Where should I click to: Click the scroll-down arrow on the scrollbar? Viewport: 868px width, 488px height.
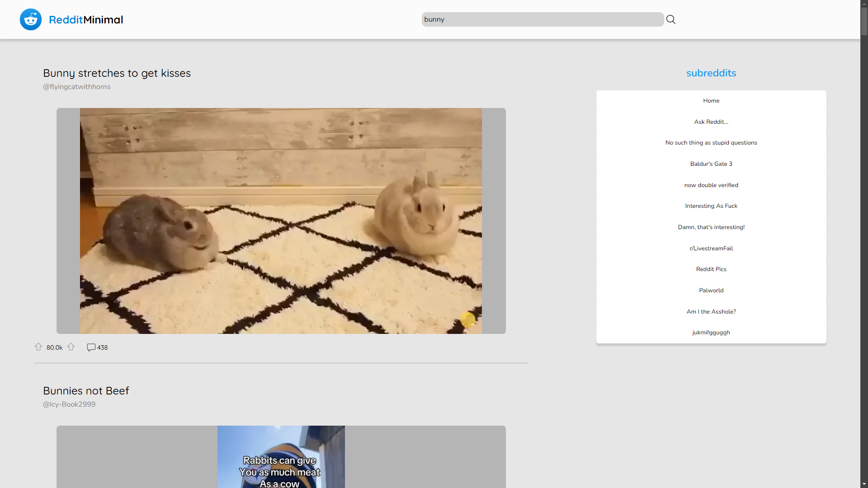pyautogui.click(x=864, y=484)
